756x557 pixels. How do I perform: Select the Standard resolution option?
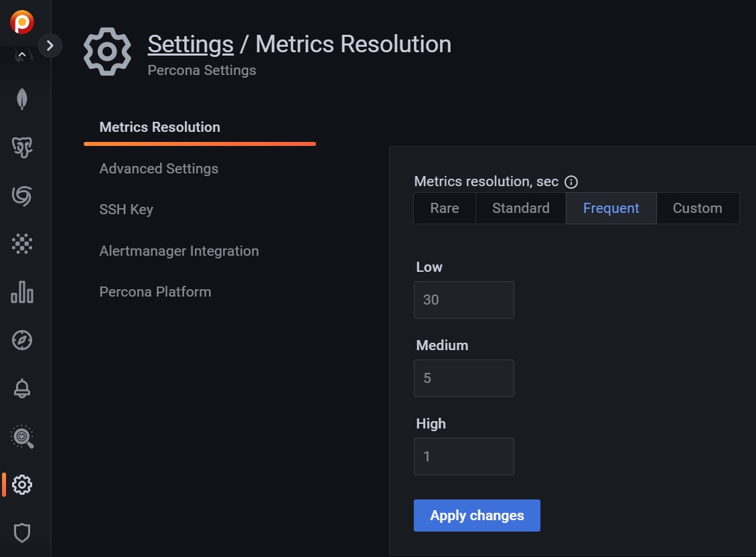(520, 208)
